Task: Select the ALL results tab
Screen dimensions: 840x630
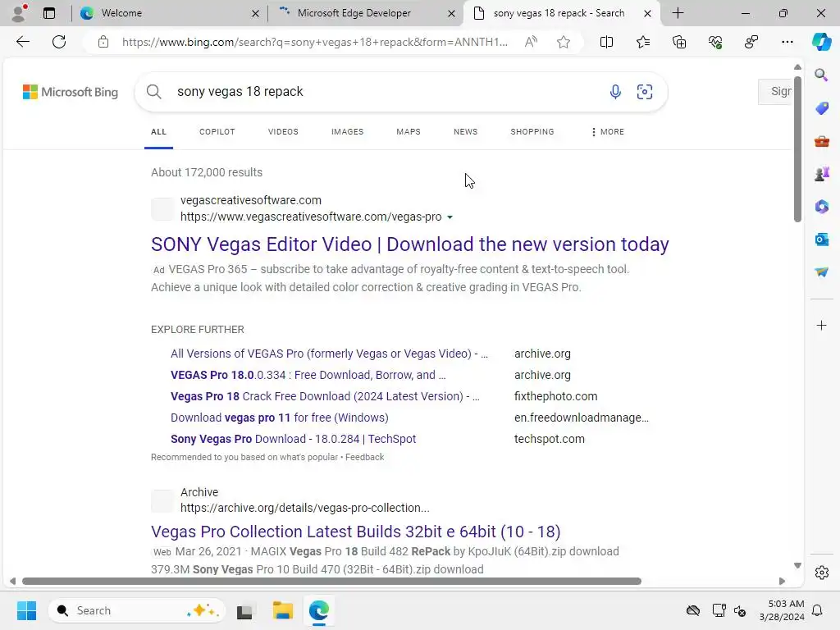Action: (158, 132)
